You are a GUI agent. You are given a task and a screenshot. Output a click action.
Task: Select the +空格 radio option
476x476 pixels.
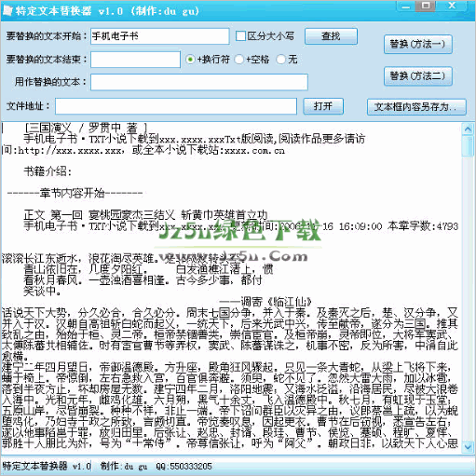point(238,59)
